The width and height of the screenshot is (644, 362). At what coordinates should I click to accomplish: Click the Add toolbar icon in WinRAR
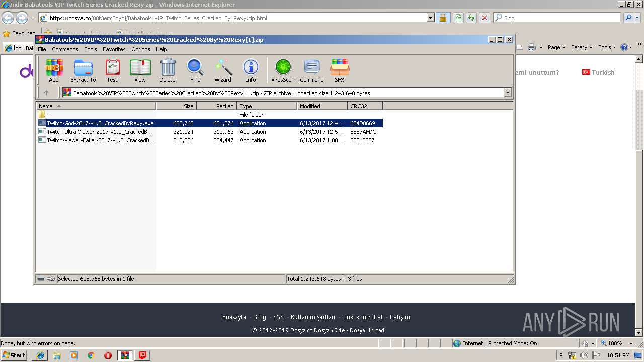pyautogui.click(x=54, y=71)
